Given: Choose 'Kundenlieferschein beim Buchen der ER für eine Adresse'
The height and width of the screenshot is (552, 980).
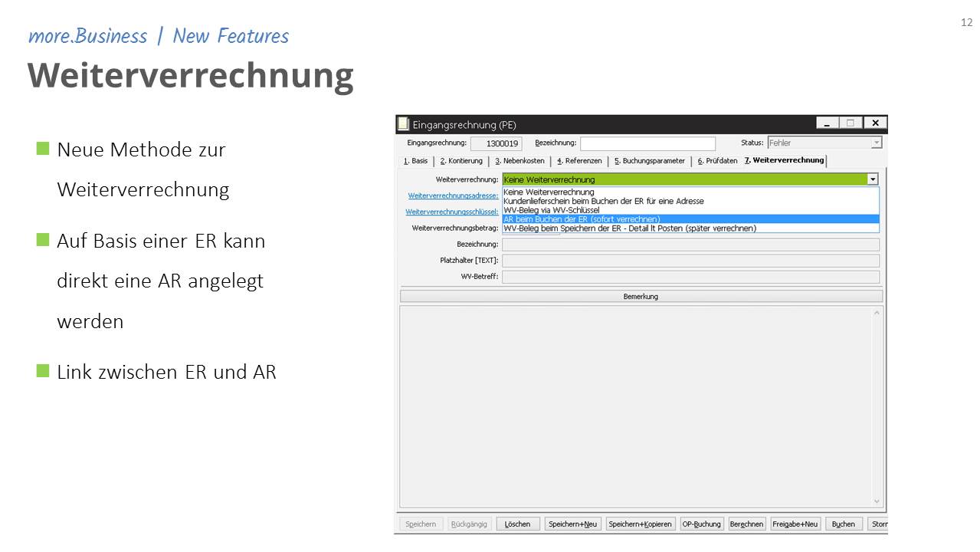Looking at the screenshot, I should (690, 201).
